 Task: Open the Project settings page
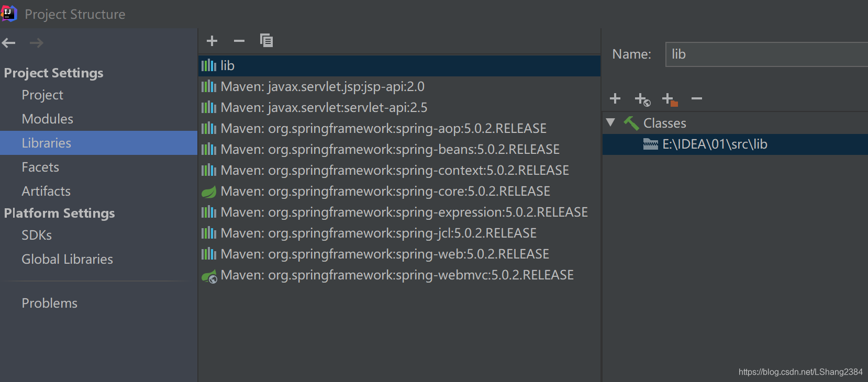42,95
